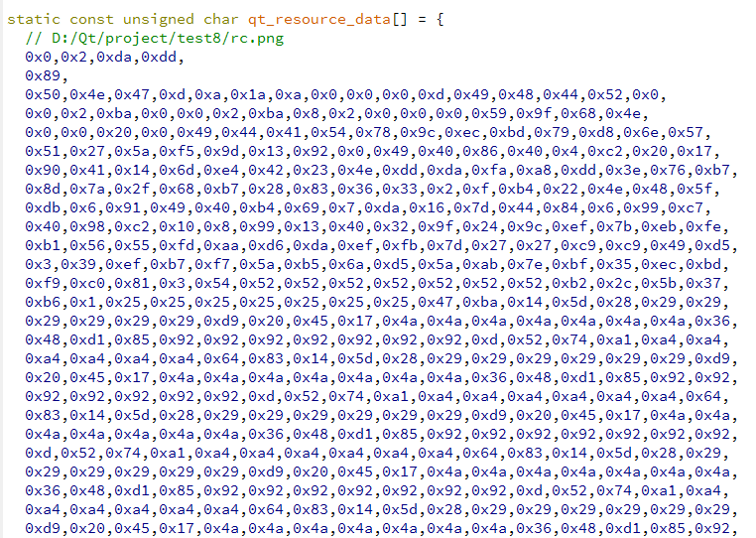The height and width of the screenshot is (538, 756).
Task: Click the rc.png file path comment
Action: click(155, 38)
